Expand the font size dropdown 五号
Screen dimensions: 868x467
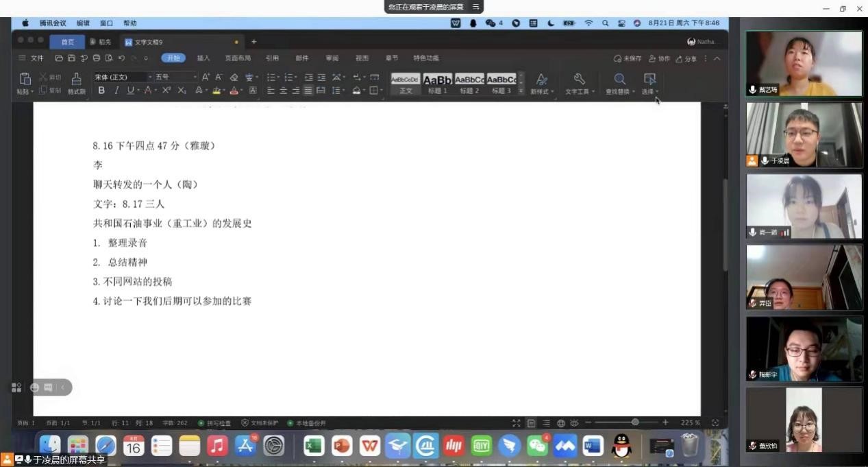[x=175, y=77]
